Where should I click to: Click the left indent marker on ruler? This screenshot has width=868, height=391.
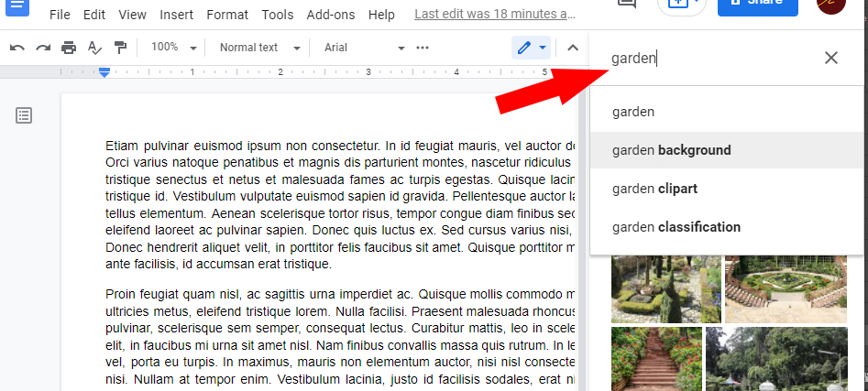pos(104,72)
